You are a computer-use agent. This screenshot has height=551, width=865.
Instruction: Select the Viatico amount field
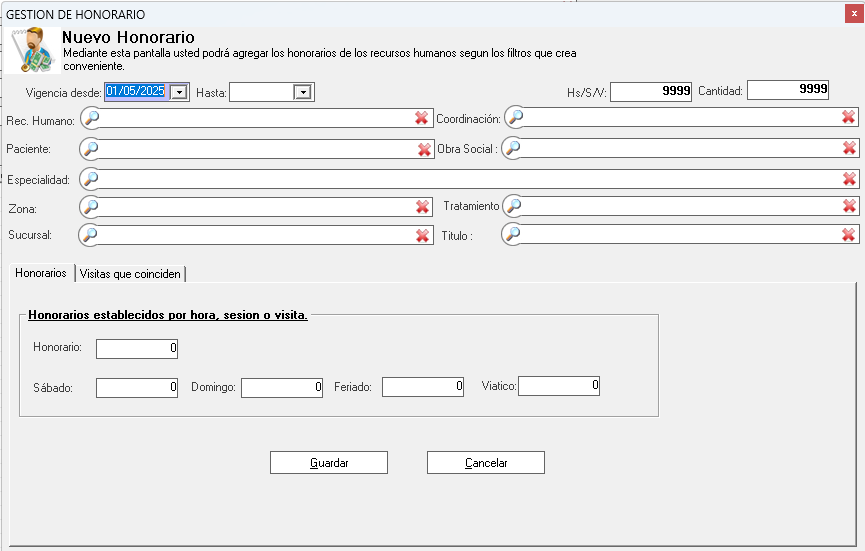point(558,385)
